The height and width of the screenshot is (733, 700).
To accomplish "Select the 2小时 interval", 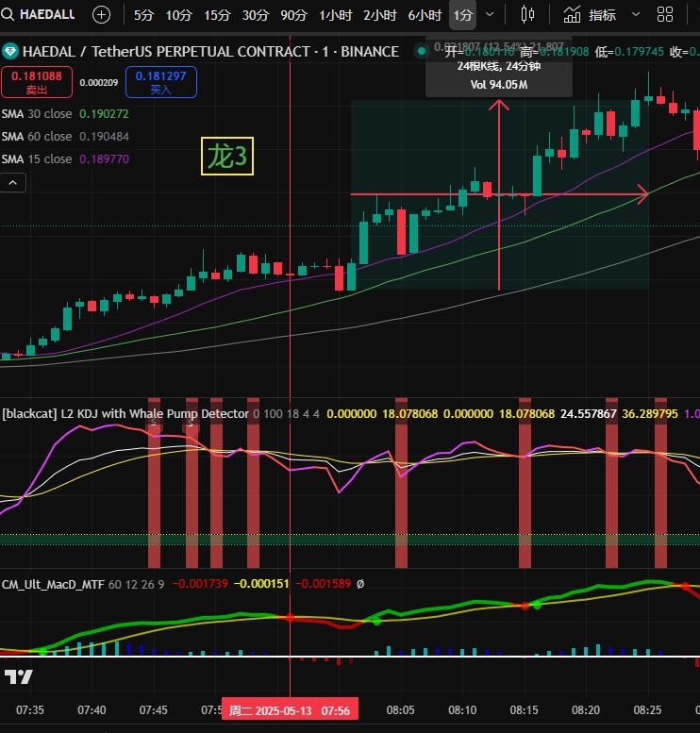I will pyautogui.click(x=379, y=15).
